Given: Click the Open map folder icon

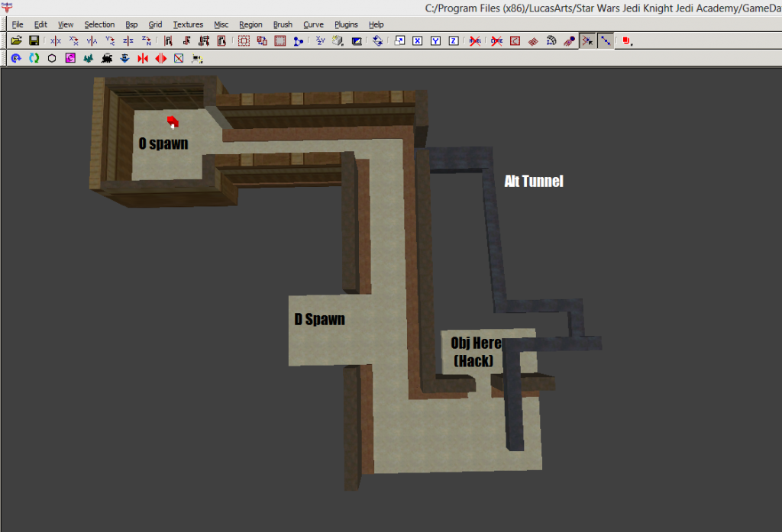Looking at the screenshot, I should click(16, 40).
